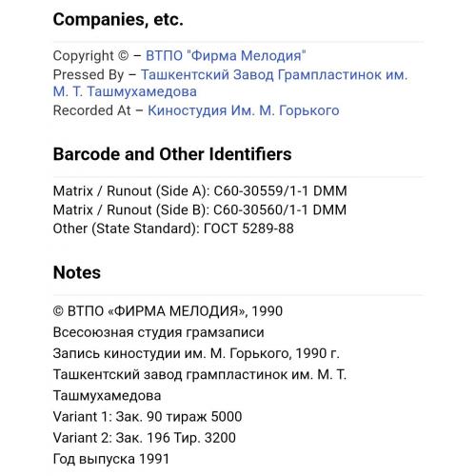Select the Side B matrix runout line
The image size is (476, 476).
tap(200, 209)
